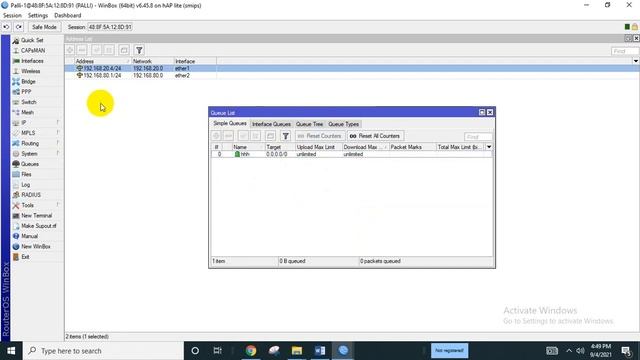Open New WinBox item
This screenshot has width=640, height=360.
(x=36, y=247)
